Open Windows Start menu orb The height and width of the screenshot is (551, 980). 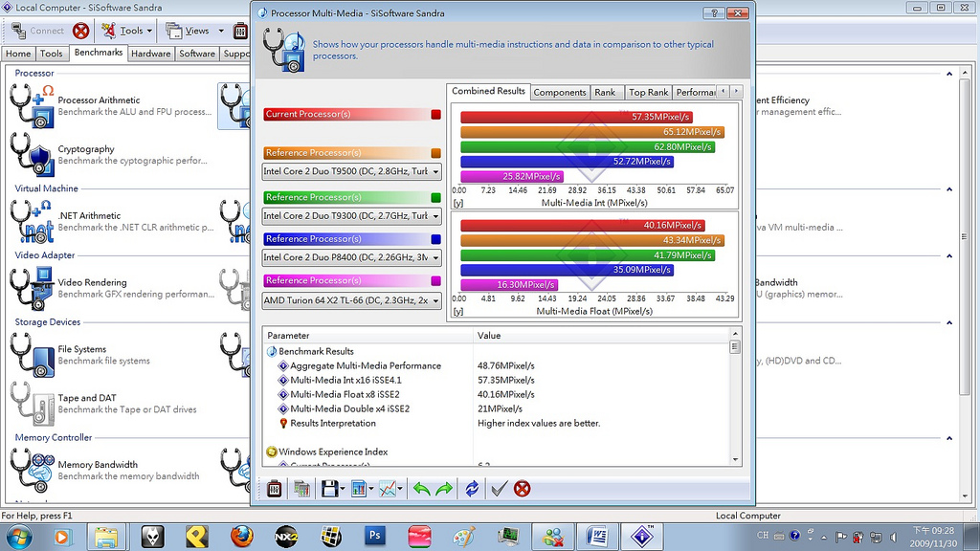pos(18,537)
